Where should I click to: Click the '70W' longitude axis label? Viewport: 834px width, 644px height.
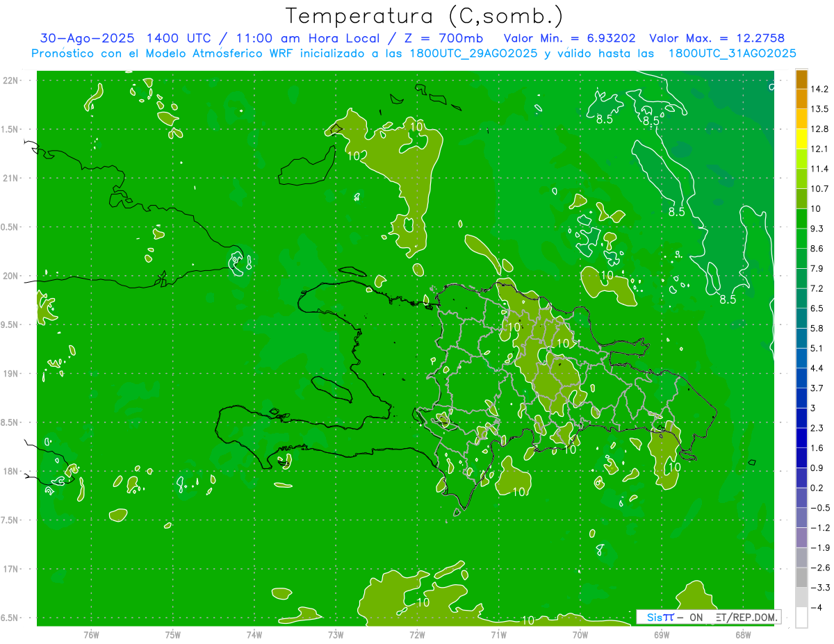pyautogui.click(x=580, y=635)
